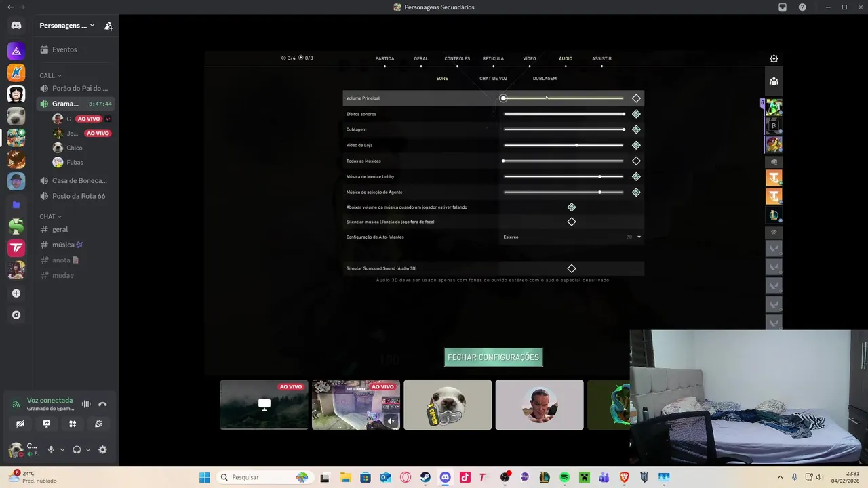Click the FECHAR CONFIGURAÇÕES button
Screen dimensions: 868x488
tap(494, 357)
